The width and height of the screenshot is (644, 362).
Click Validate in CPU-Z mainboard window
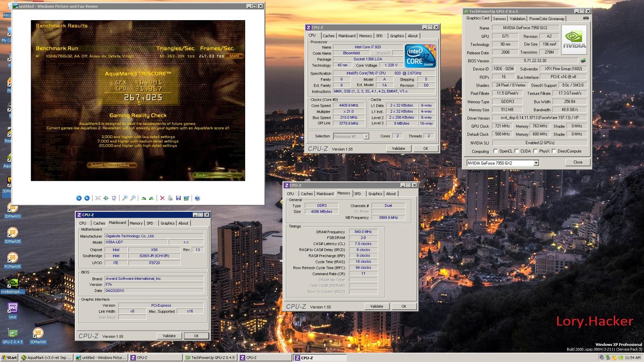click(169, 336)
